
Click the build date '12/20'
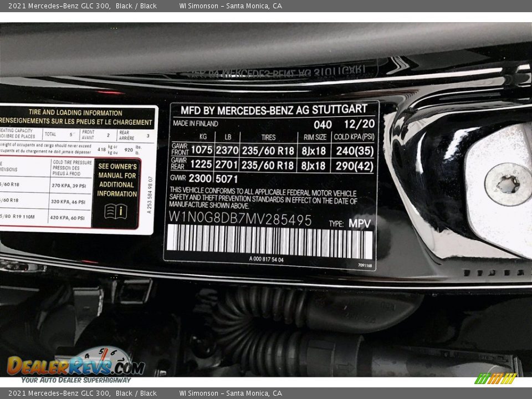(359, 124)
